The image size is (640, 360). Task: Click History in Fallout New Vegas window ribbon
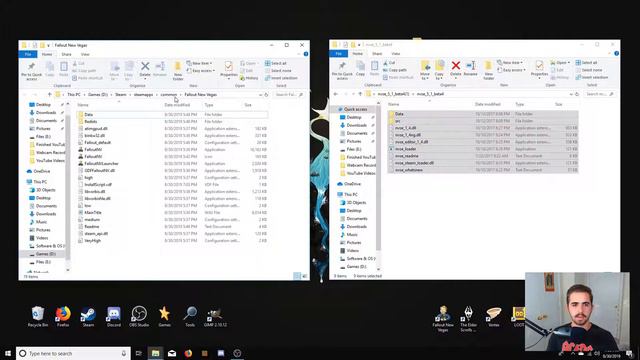point(249,78)
